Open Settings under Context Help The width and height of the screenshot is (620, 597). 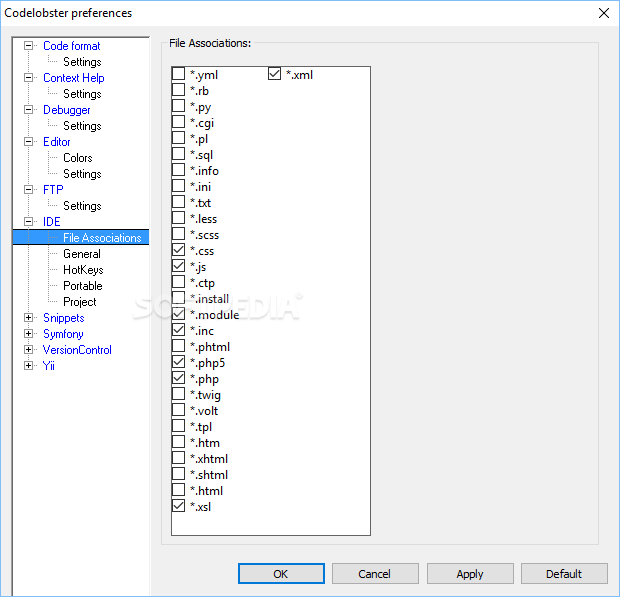coord(82,94)
